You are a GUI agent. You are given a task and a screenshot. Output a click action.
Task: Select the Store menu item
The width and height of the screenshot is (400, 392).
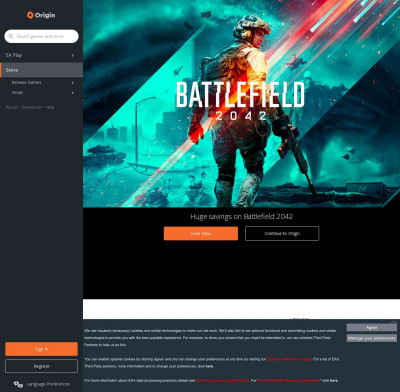tap(41, 70)
